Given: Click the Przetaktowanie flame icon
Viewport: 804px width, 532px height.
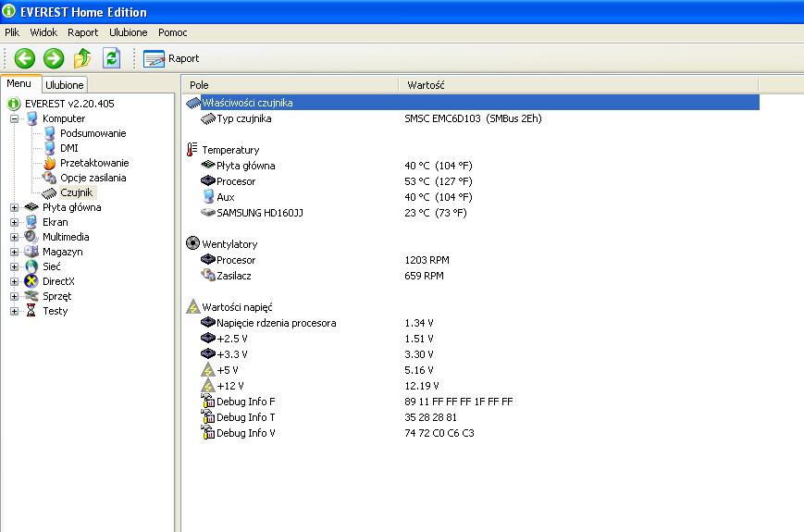Looking at the screenshot, I should (50, 163).
